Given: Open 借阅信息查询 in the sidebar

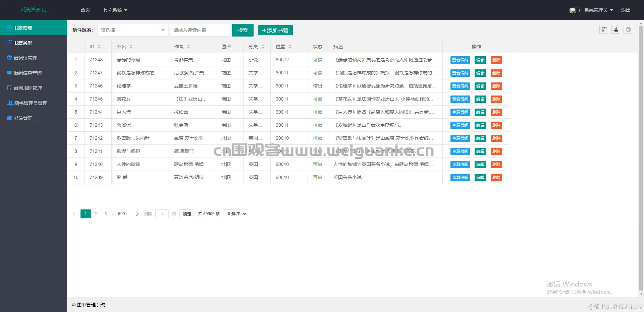Looking at the screenshot, I should [34, 73].
